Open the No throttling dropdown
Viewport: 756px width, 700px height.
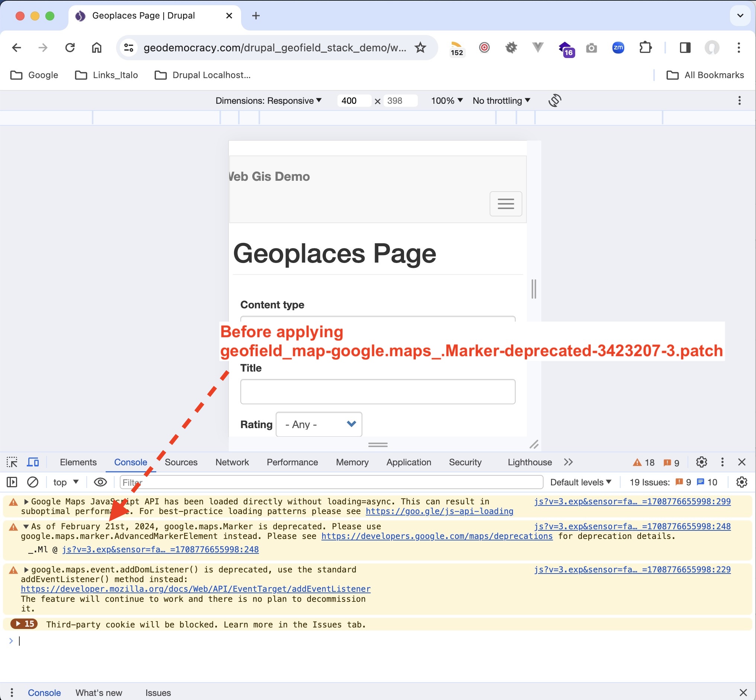coord(501,101)
